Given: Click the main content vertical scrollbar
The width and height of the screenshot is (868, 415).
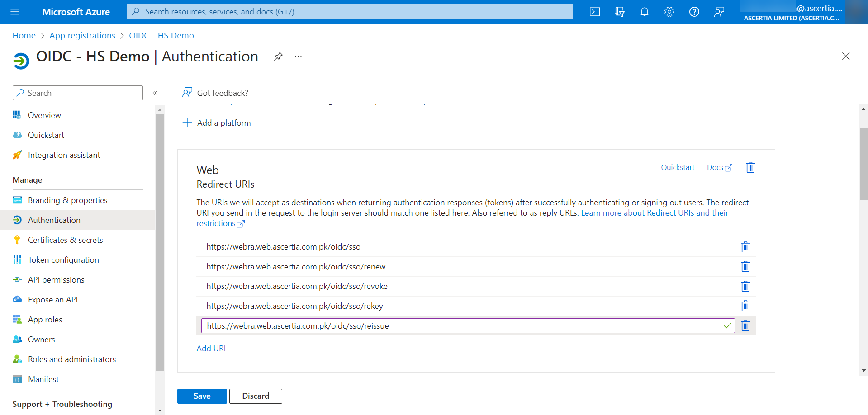Looking at the screenshot, I should pyautogui.click(x=863, y=164).
